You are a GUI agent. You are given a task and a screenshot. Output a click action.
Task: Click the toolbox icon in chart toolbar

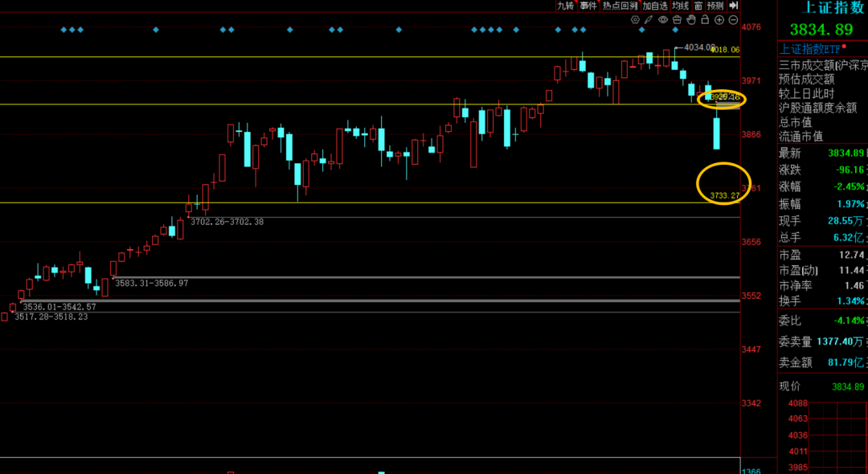[678, 19]
